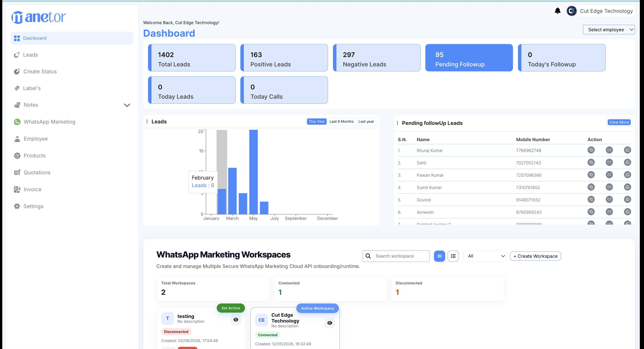Switch workspaces to grid view
The height and width of the screenshot is (349, 644).
439,256
